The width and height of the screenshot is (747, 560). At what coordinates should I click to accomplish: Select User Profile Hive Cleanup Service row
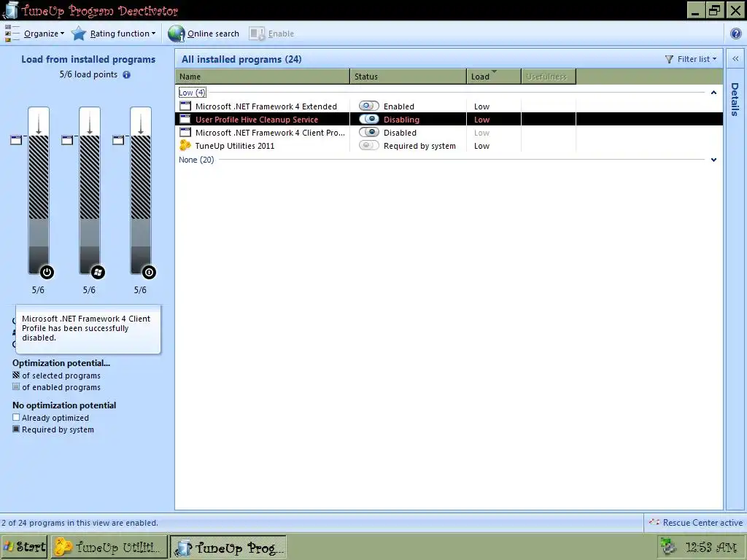pyautogui.click(x=449, y=119)
